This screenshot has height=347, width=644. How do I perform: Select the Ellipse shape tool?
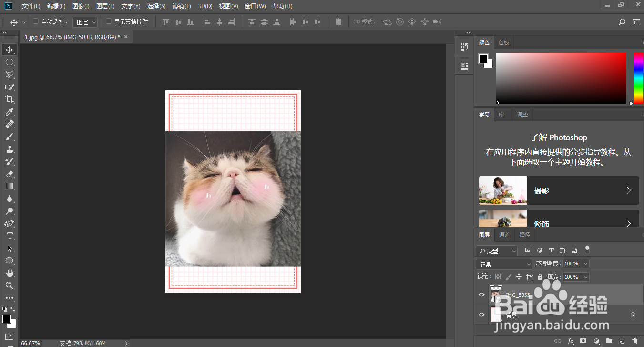pyautogui.click(x=9, y=261)
